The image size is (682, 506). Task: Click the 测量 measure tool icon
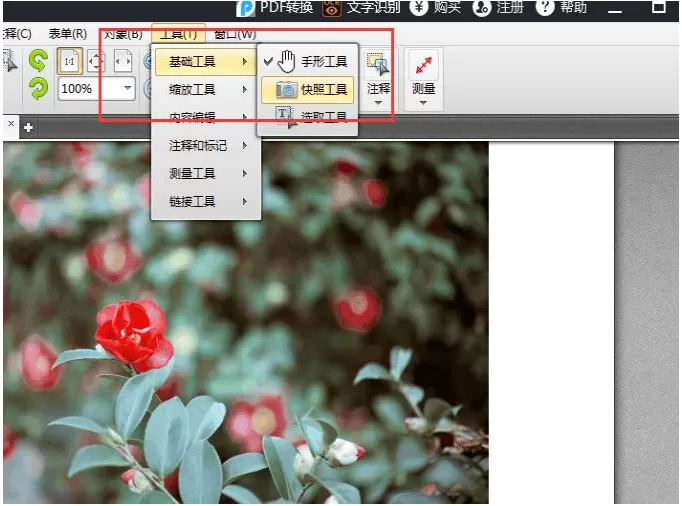423,65
